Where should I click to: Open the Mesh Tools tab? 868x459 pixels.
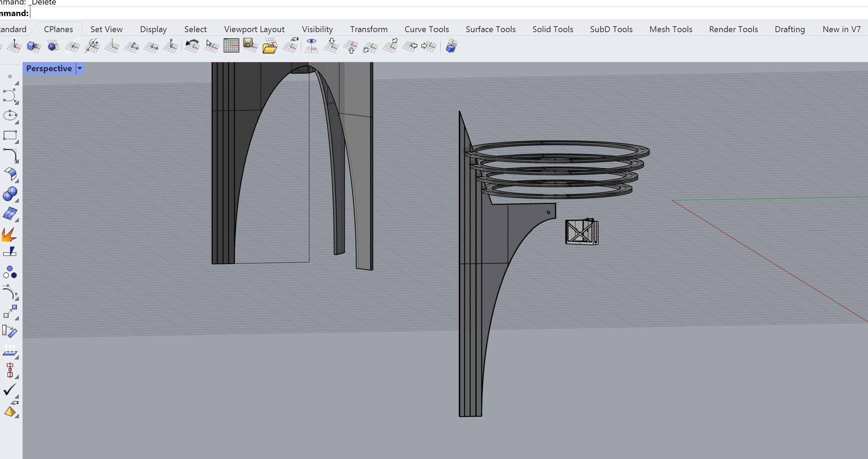click(x=671, y=29)
